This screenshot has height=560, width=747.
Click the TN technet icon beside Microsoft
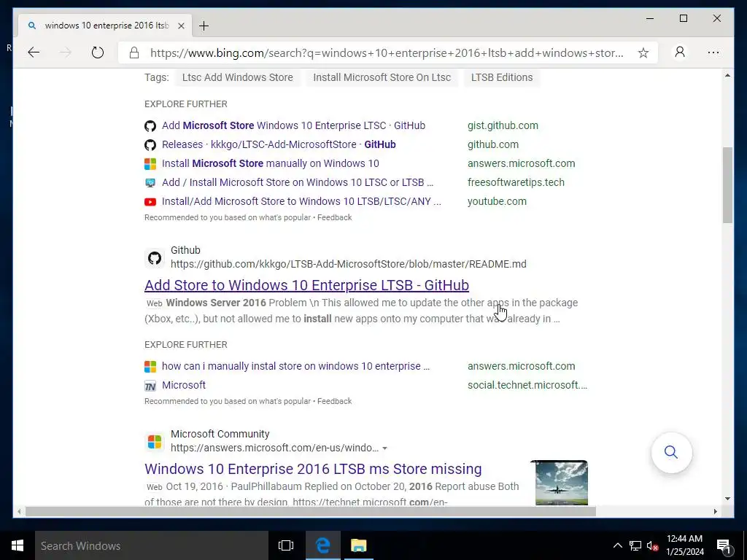(150, 386)
